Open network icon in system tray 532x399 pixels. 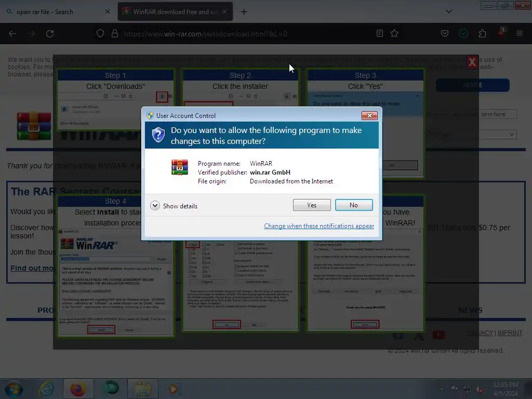[x=467, y=389]
